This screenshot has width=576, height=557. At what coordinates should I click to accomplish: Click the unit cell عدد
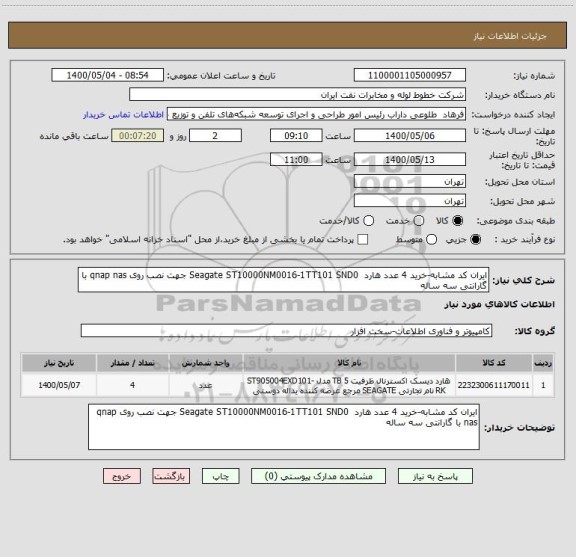(206, 385)
